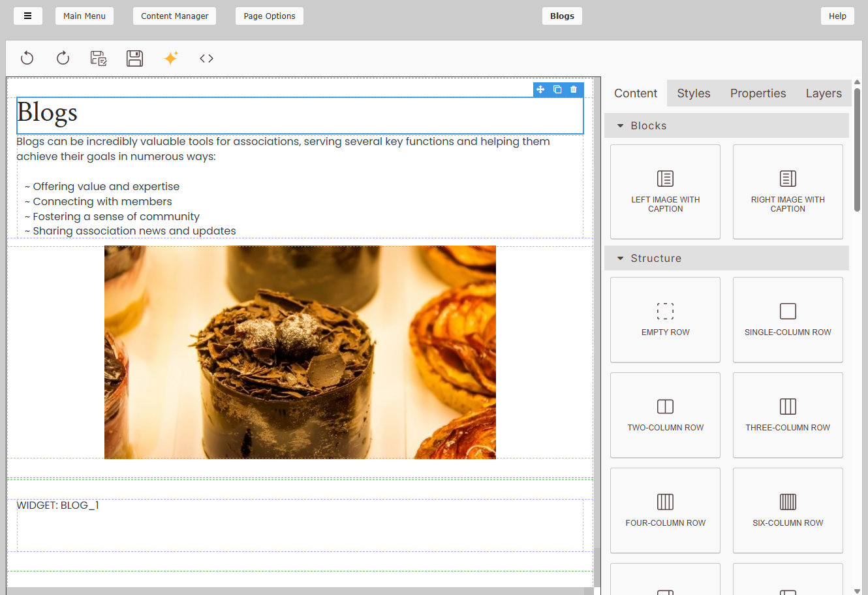The image size is (868, 595).
Task: Click the orange sparkle AI icon
Action: pos(171,58)
